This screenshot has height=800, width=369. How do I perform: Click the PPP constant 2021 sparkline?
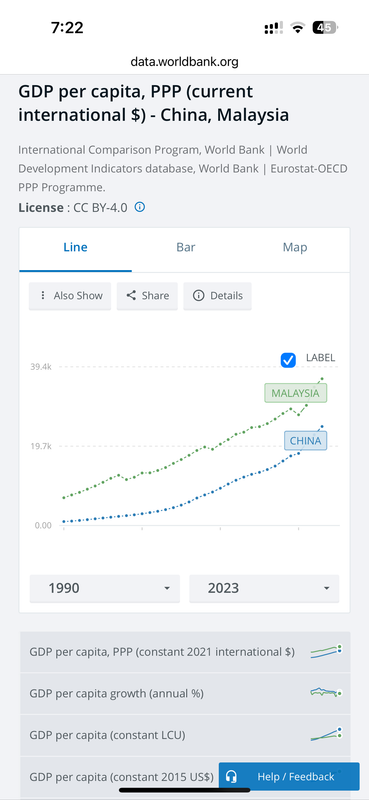(326, 652)
